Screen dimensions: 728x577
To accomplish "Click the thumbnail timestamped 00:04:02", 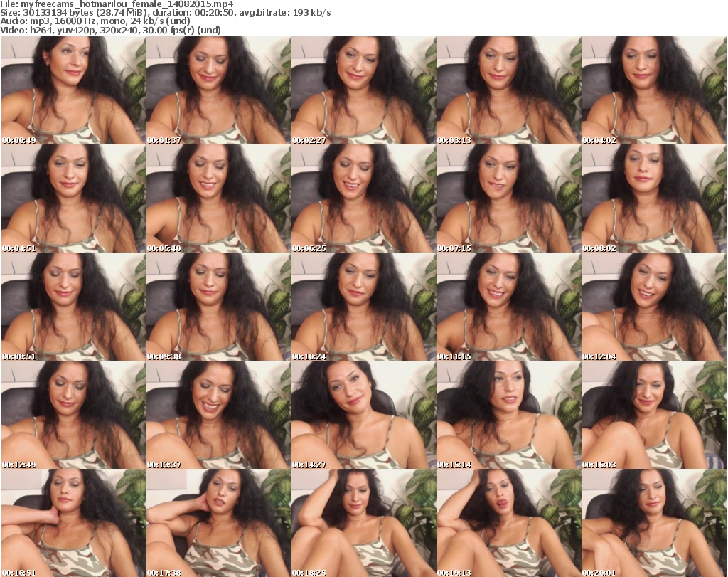I will [x=654, y=90].
